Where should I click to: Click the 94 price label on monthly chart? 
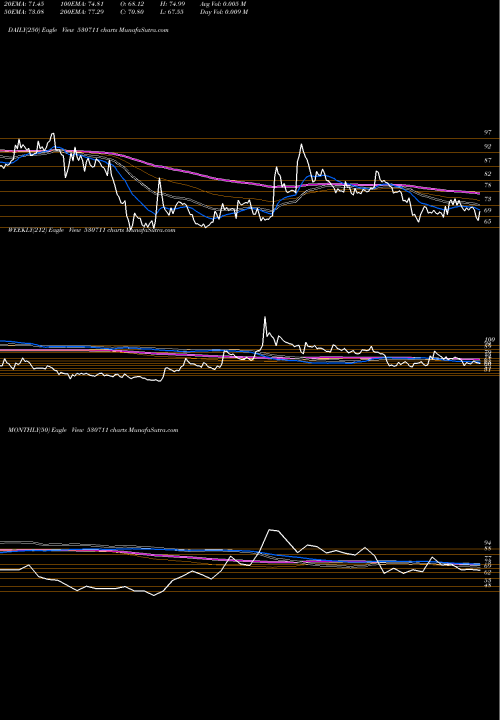tap(488, 543)
